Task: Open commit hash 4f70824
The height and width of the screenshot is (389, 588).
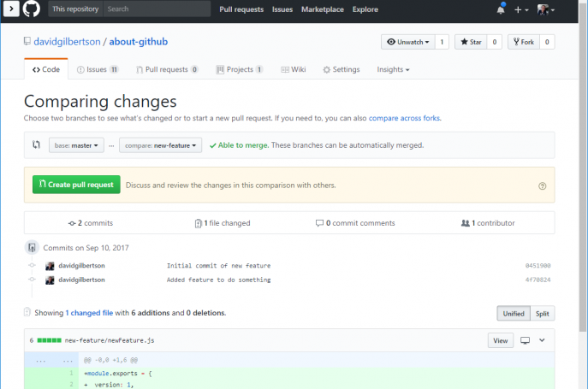Action: pyautogui.click(x=538, y=280)
